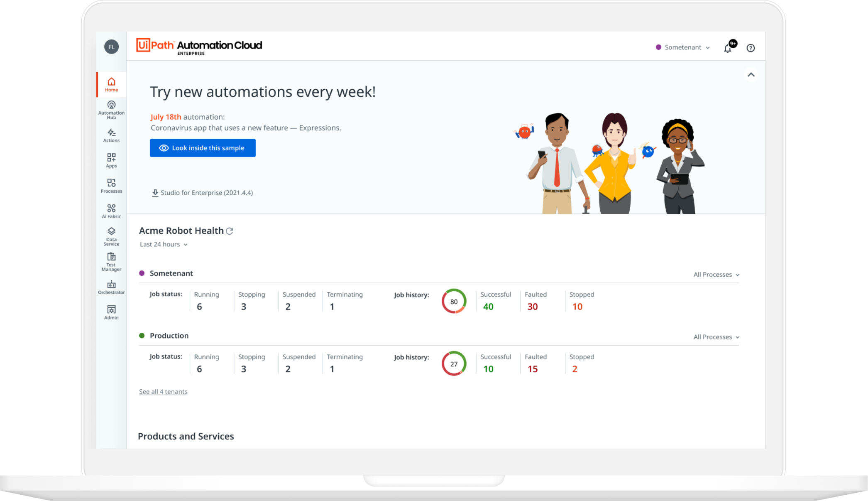Open the Apps sidebar icon
This screenshot has height=501, width=868.
(x=111, y=160)
